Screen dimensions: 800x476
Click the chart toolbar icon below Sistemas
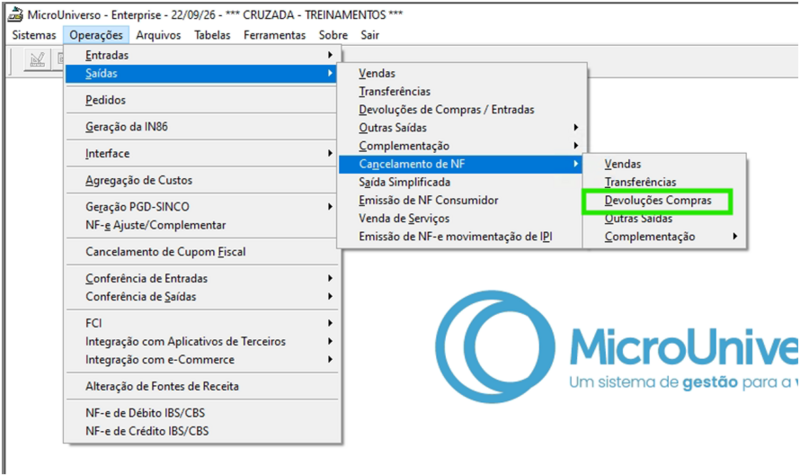pos(37,60)
